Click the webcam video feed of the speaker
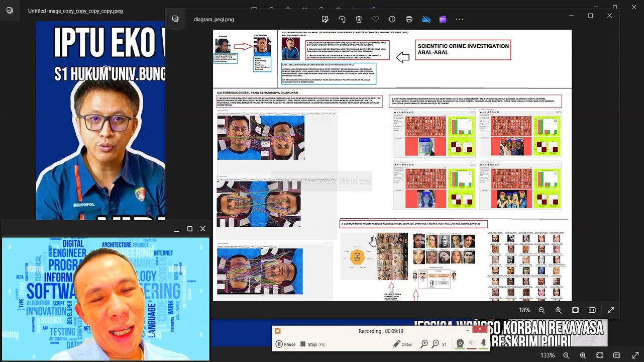 [105, 299]
